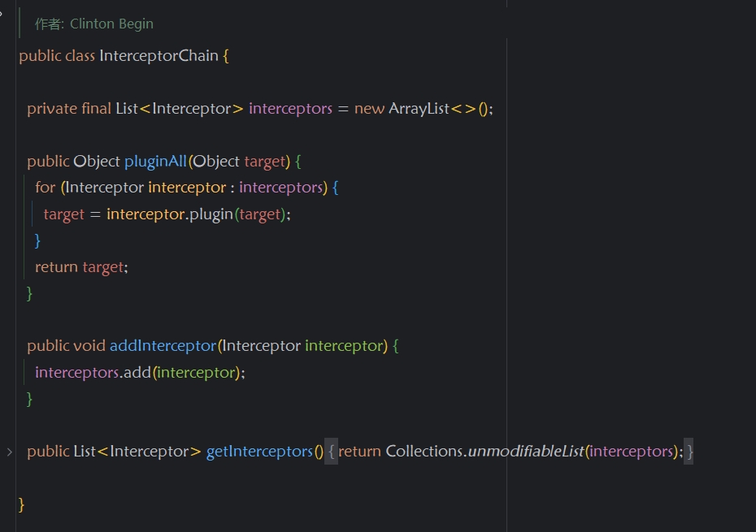Click the void keyword of addInterceptor
The image size is (756, 532).
point(89,346)
